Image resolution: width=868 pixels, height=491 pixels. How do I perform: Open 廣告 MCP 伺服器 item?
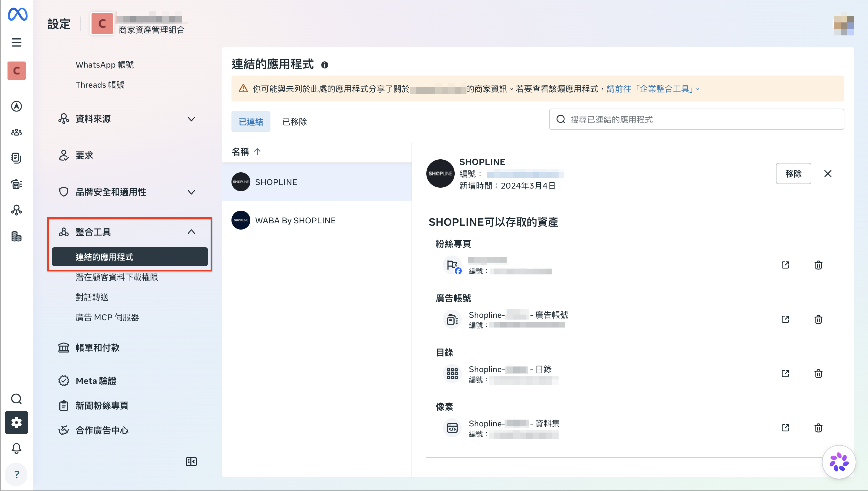(107, 317)
